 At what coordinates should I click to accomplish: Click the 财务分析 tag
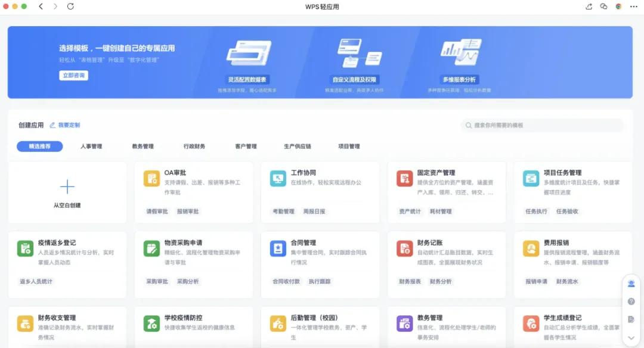(x=441, y=281)
